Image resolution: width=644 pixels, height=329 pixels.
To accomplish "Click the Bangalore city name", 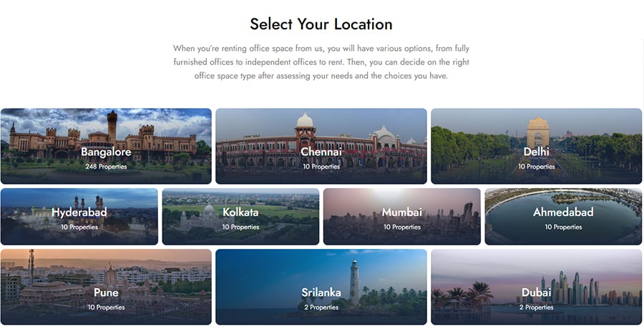I will (x=106, y=152).
